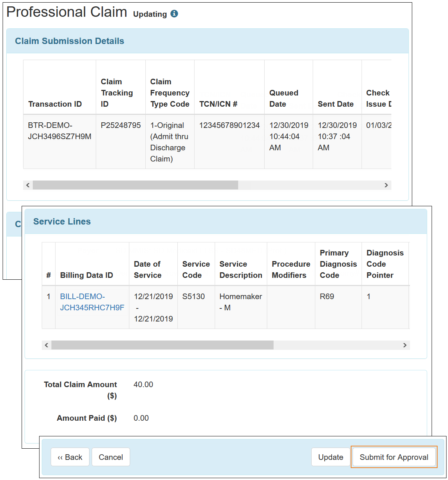Click the info icon beside Updating label

click(x=174, y=14)
